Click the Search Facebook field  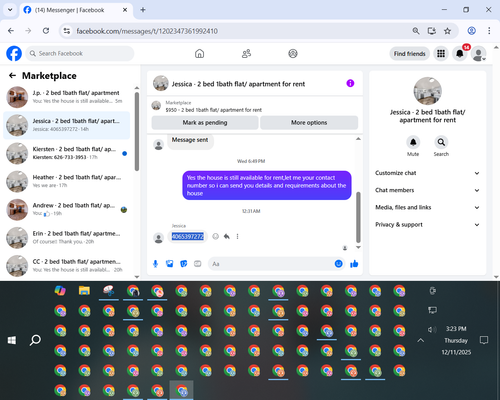[80, 53]
